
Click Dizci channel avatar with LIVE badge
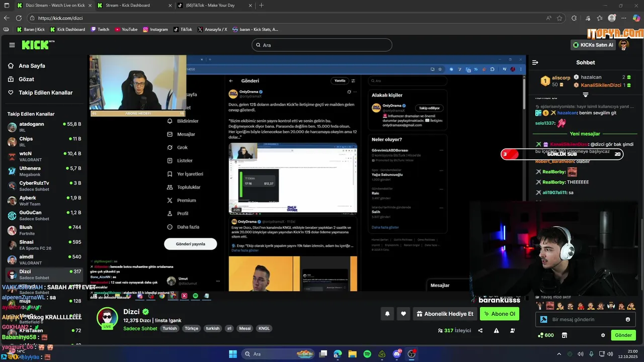pos(107,317)
